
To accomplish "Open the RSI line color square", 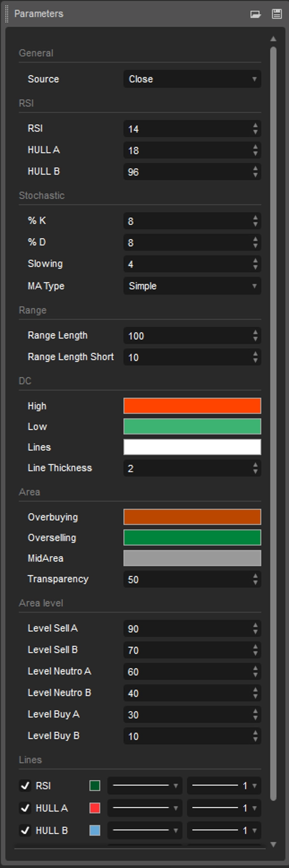I will pos(95,786).
